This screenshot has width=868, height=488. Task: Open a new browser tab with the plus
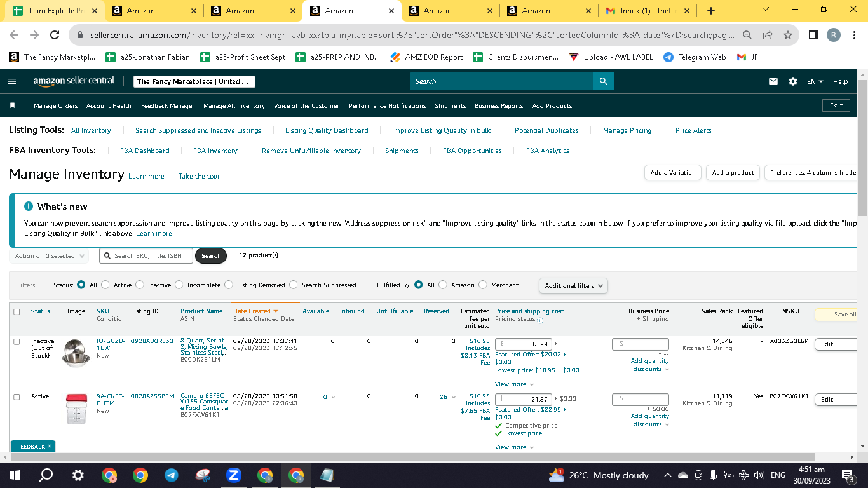tap(711, 11)
